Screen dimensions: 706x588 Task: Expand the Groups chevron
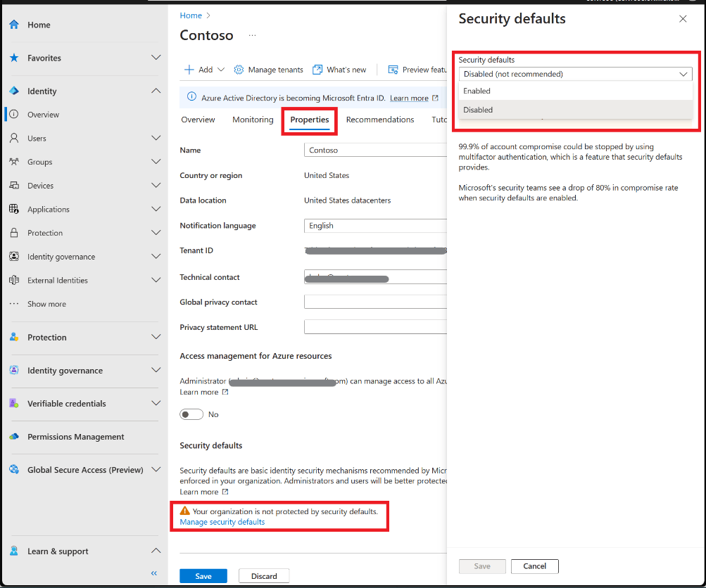click(x=156, y=162)
